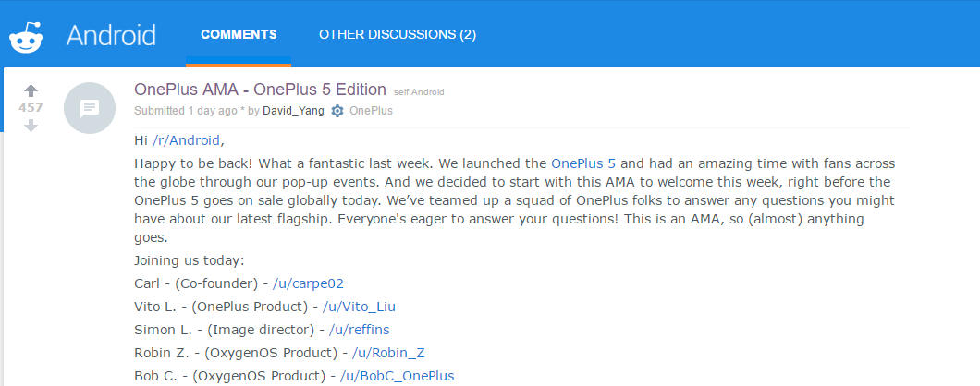Open the Other Discussions (2) tab
This screenshot has width=980, height=386.
pyautogui.click(x=398, y=34)
